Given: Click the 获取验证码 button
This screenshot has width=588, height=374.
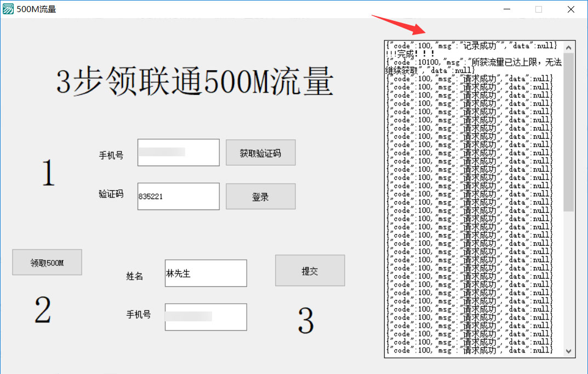Looking at the screenshot, I should [261, 152].
